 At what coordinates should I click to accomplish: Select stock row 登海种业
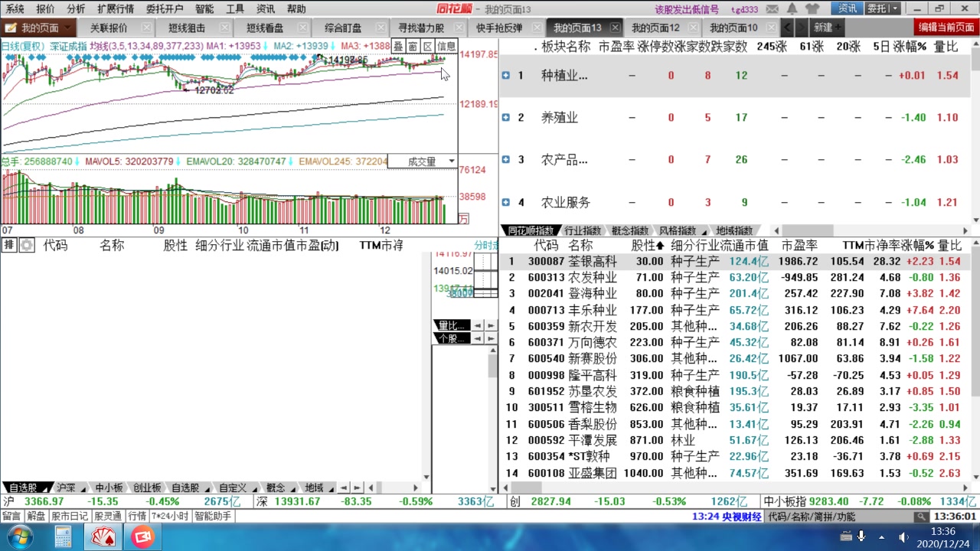(735, 293)
